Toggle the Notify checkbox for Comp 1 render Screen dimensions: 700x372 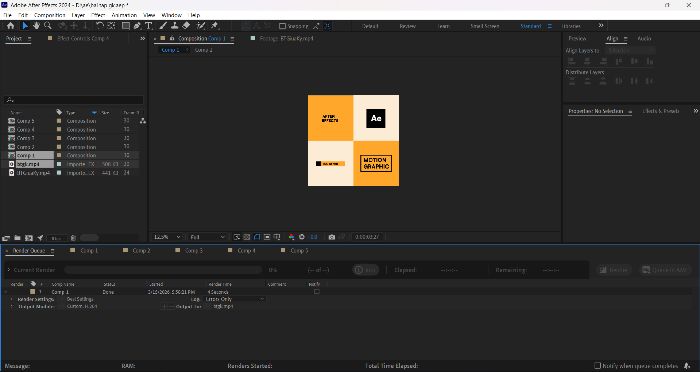(317, 292)
